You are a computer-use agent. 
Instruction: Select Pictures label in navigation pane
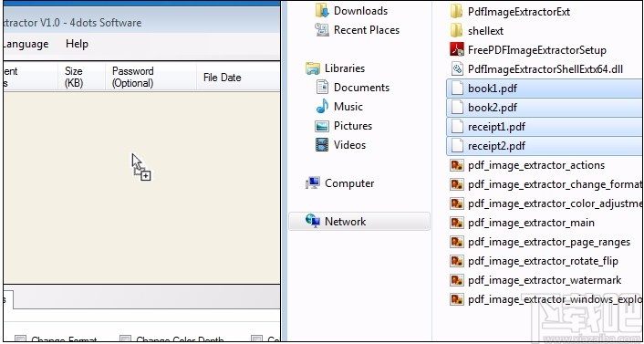(x=353, y=126)
